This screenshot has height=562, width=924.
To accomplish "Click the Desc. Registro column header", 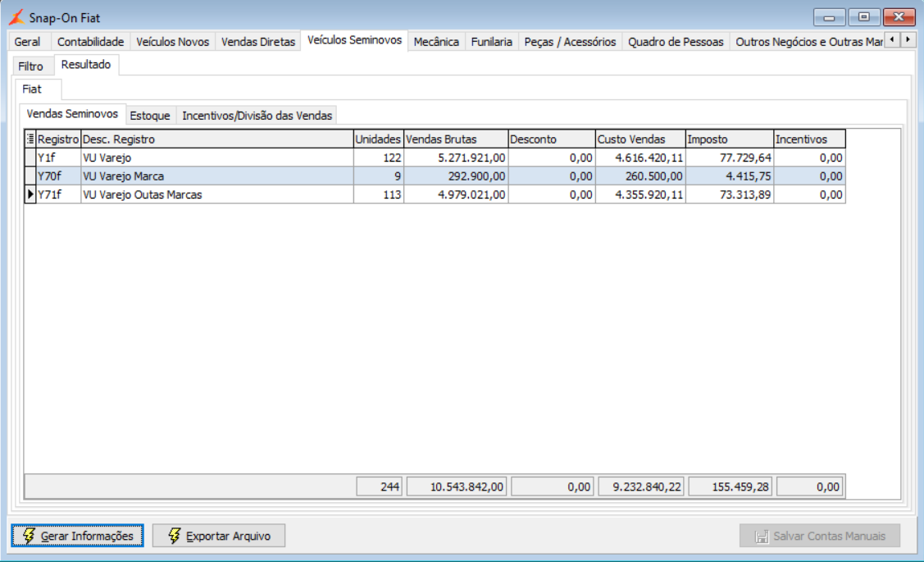I will pos(216,139).
